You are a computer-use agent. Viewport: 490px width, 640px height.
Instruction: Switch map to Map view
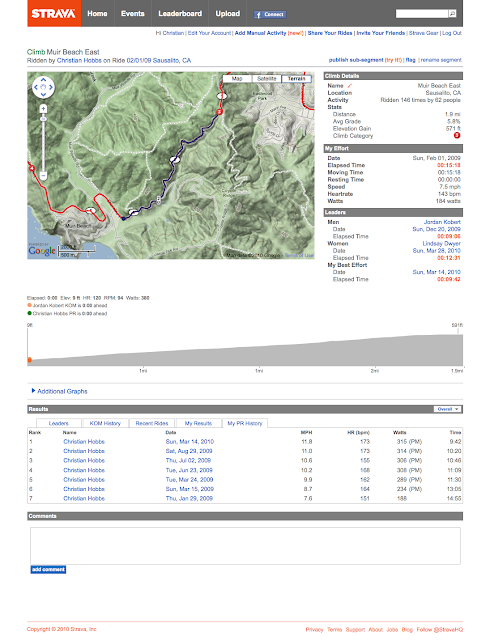[237, 78]
